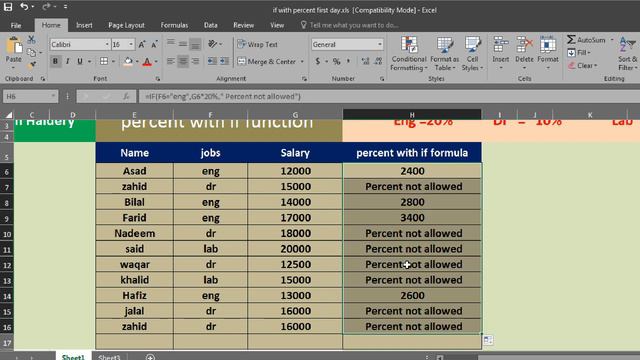The image size is (640, 360).
Task: Apply Accounting dollar number format
Action: pos(318,61)
